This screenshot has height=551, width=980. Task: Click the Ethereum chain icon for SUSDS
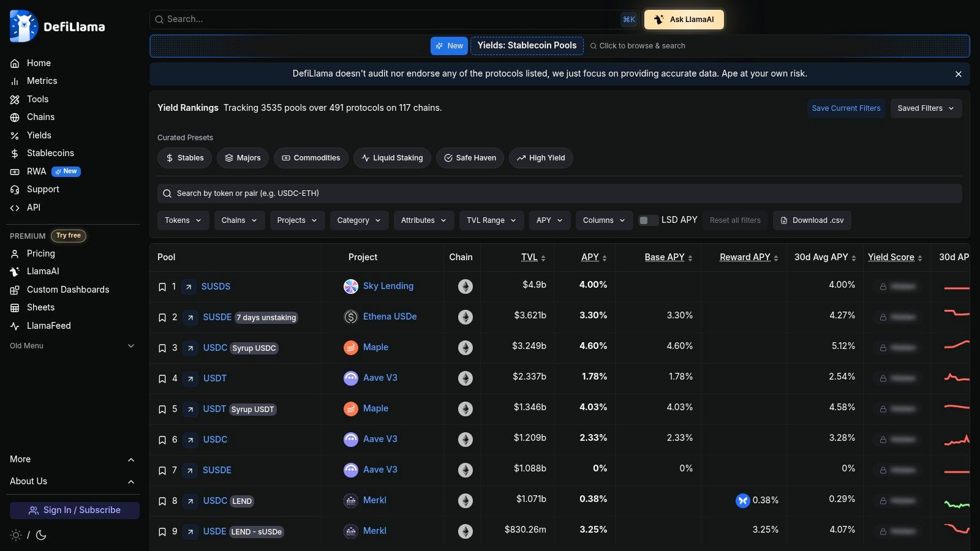pyautogui.click(x=466, y=286)
